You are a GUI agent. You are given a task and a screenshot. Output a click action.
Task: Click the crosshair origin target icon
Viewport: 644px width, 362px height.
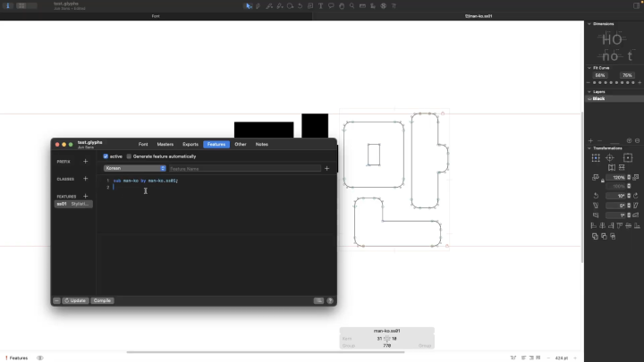610,158
